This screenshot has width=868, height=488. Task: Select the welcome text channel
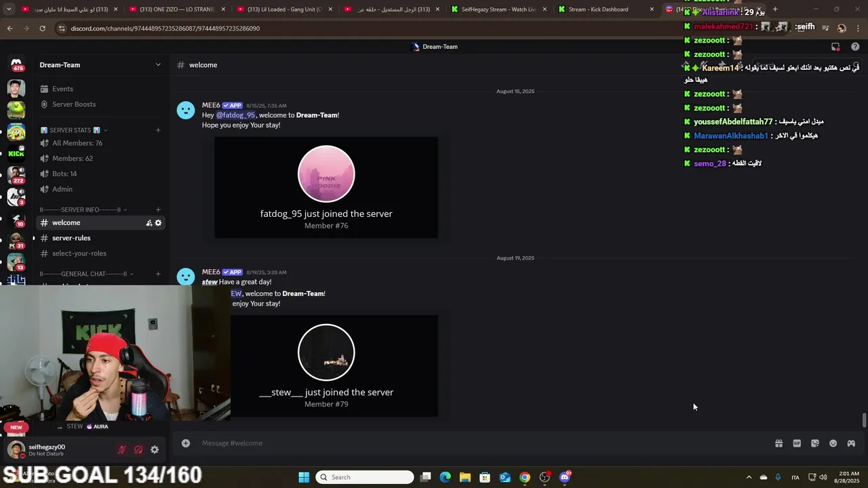100,223
